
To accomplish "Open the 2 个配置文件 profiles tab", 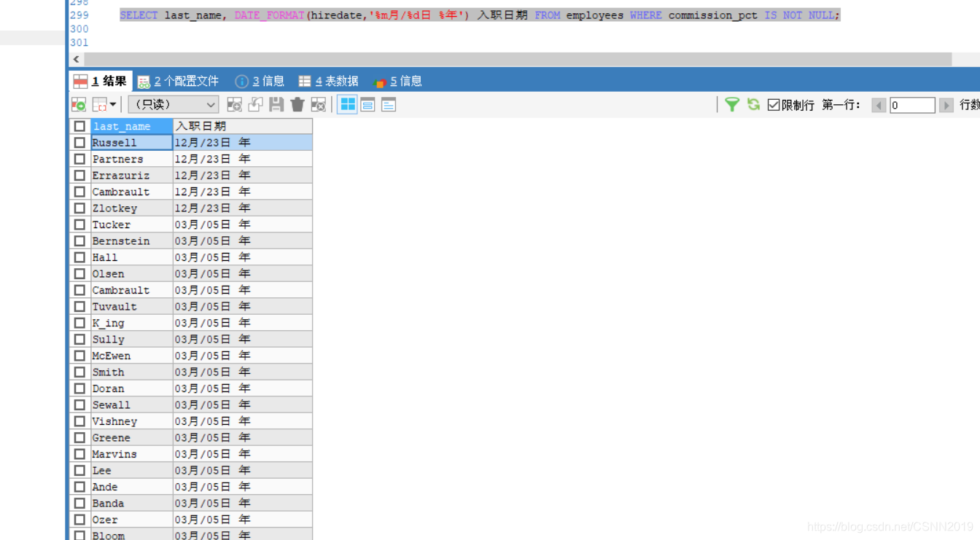I will coord(178,82).
